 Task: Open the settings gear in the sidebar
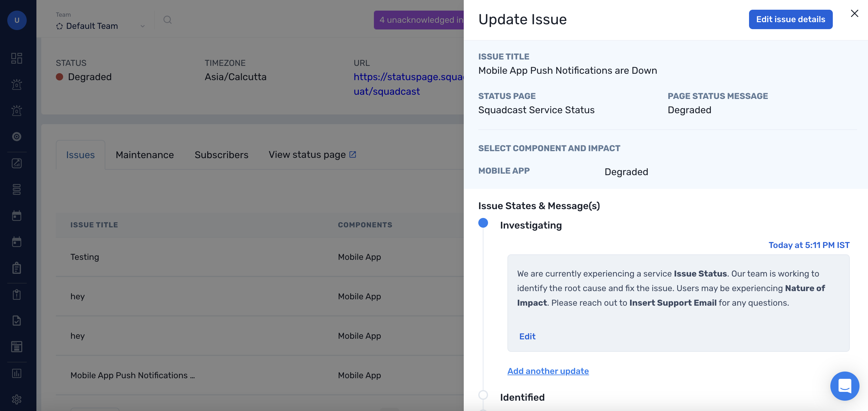pos(16,399)
